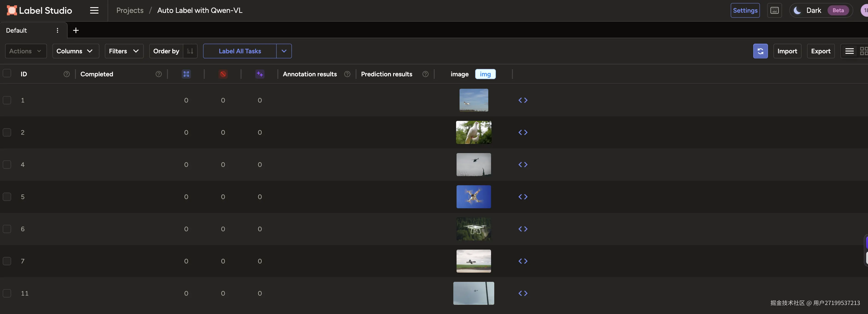Toggle sort order icon beside Order by

tap(190, 51)
